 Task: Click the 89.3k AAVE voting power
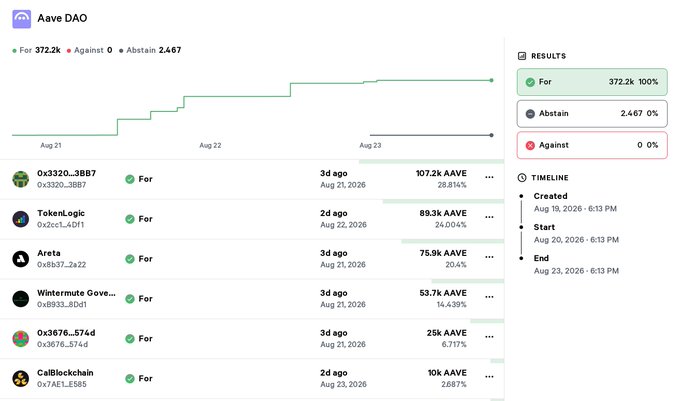pyautogui.click(x=443, y=213)
